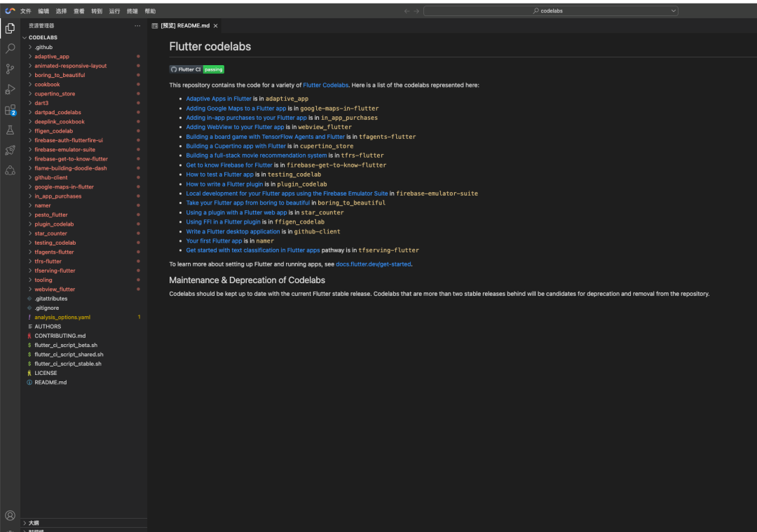This screenshot has height=532, width=757.
Task: Click the navigate forward arrow
Action: [416, 11]
